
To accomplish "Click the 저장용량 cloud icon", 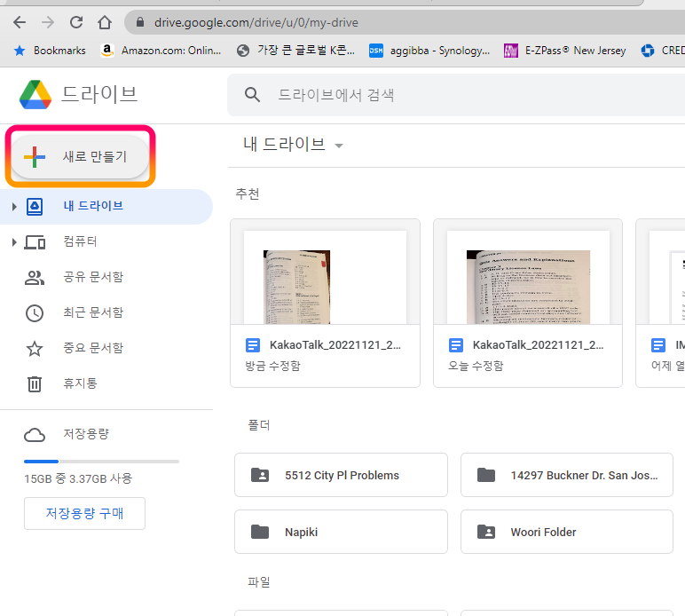I will pos(35,435).
